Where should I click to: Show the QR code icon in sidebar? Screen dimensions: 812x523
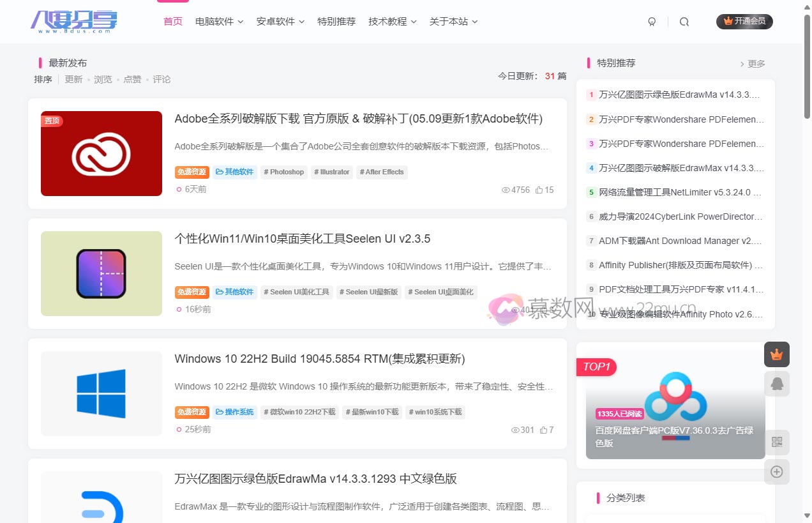point(776,442)
